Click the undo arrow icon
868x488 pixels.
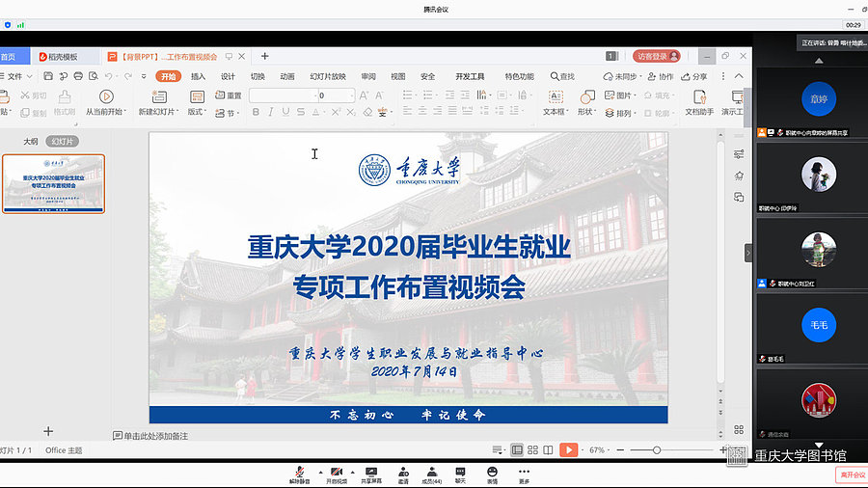tap(108, 76)
